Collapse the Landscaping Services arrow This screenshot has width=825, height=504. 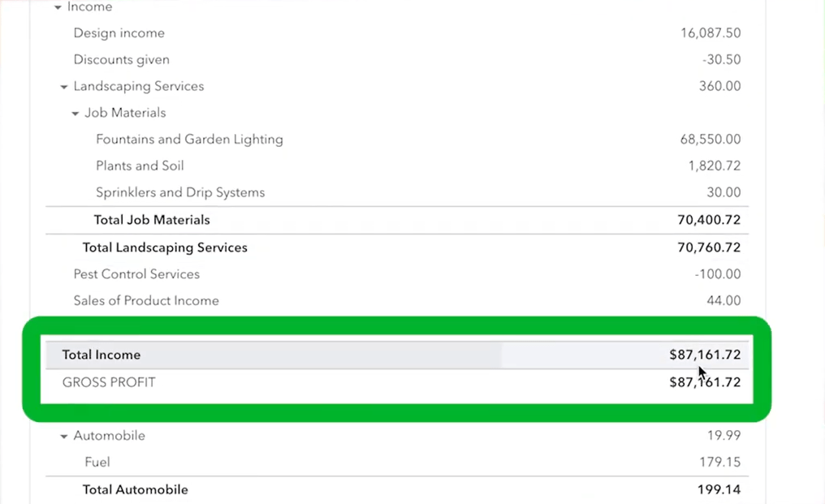63,87
